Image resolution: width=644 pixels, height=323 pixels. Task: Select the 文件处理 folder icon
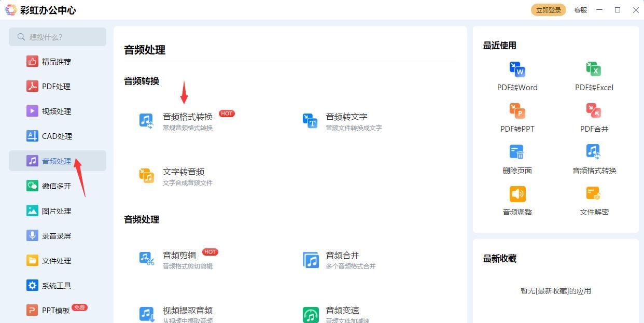pos(33,261)
